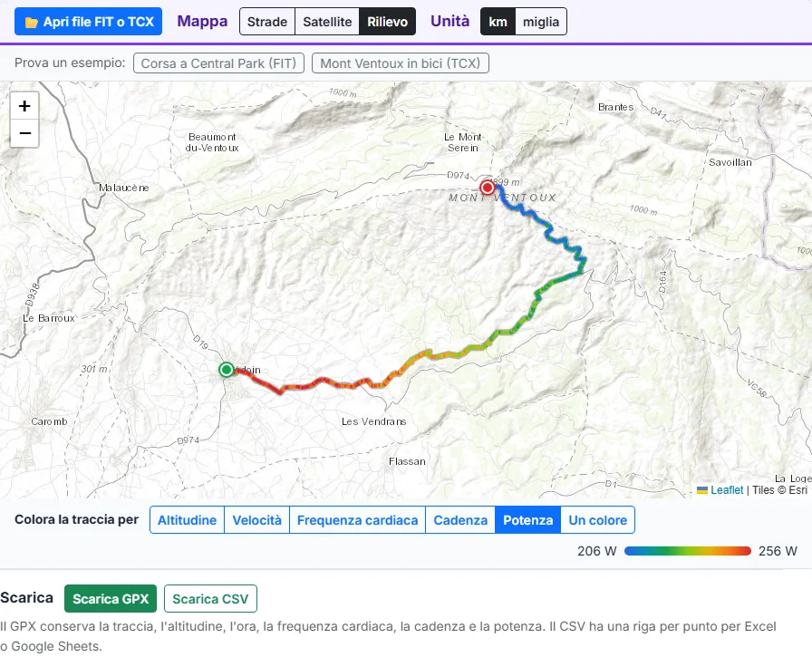This screenshot has width=812, height=657.
Task: Switch map to Satellite view
Action: coord(327,22)
